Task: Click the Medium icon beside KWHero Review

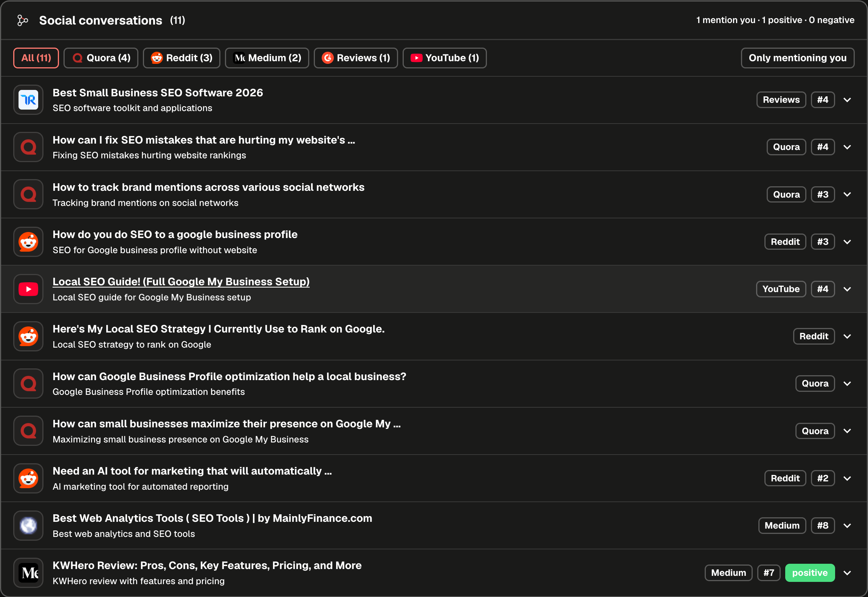Action: [28, 573]
